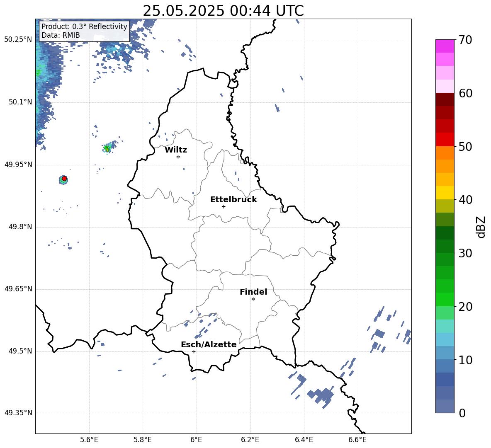Click the 50.1°N latitude tick label
Image resolution: width=491 pixels, height=448 pixels.
20,102
